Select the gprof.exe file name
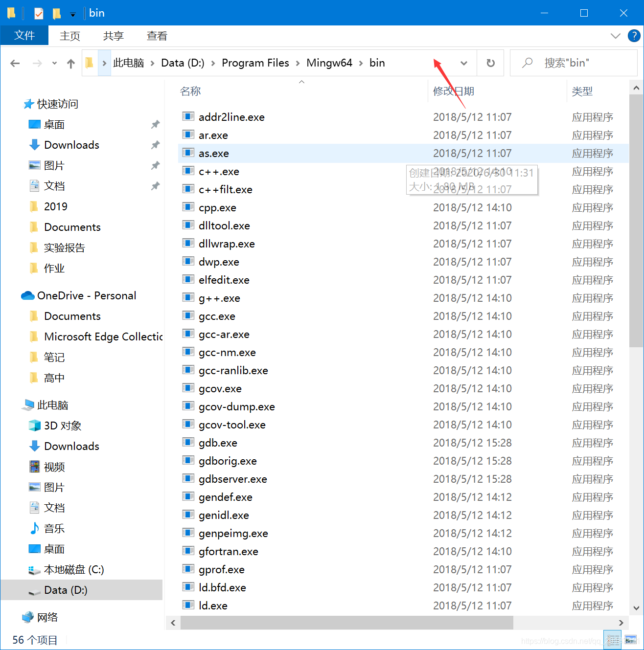Viewport: 644px width, 650px height. pos(221,569)
